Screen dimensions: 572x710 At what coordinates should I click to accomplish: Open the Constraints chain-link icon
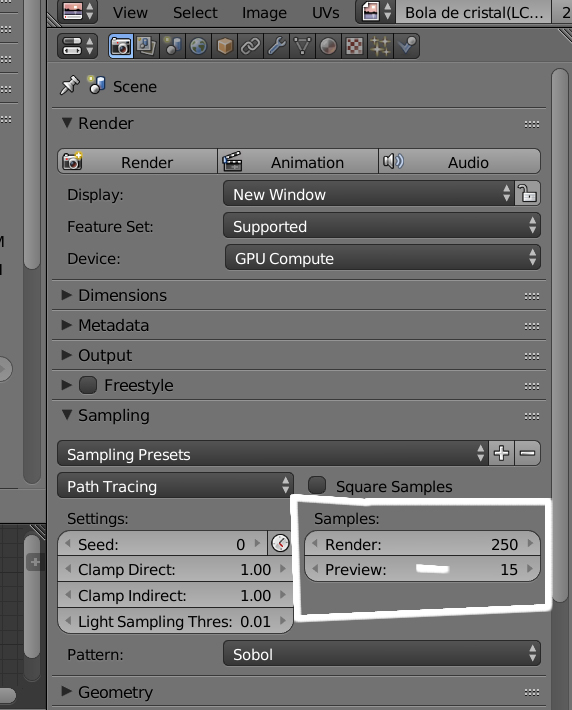coord(250,46)
